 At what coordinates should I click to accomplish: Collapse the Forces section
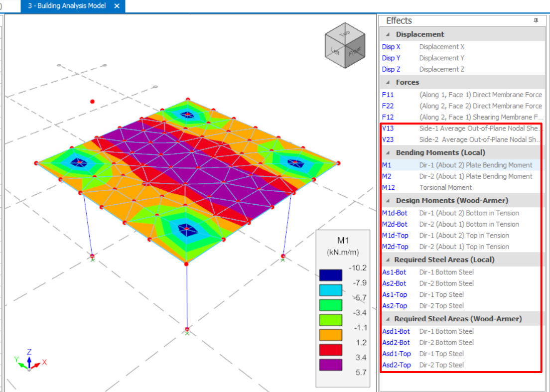(388, 82)
